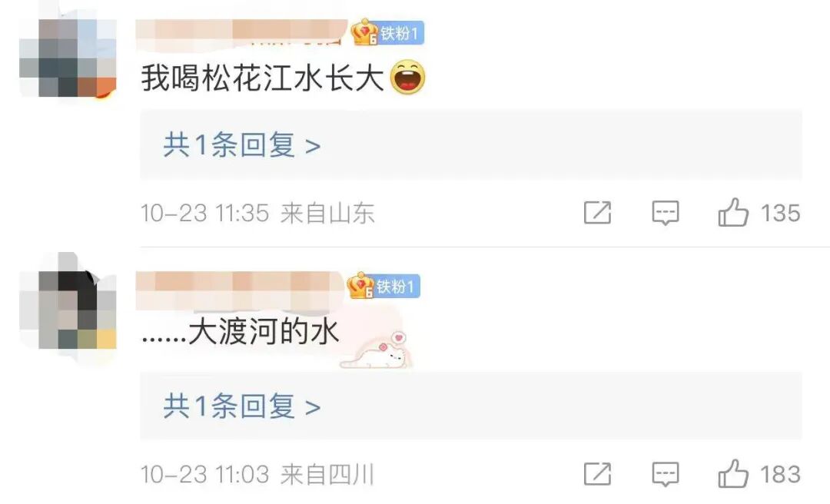Tap the sleeping cat sticker in second comment
Image resolution: width=830 pixels, height=504 pixels.
[x=376, y=350]
